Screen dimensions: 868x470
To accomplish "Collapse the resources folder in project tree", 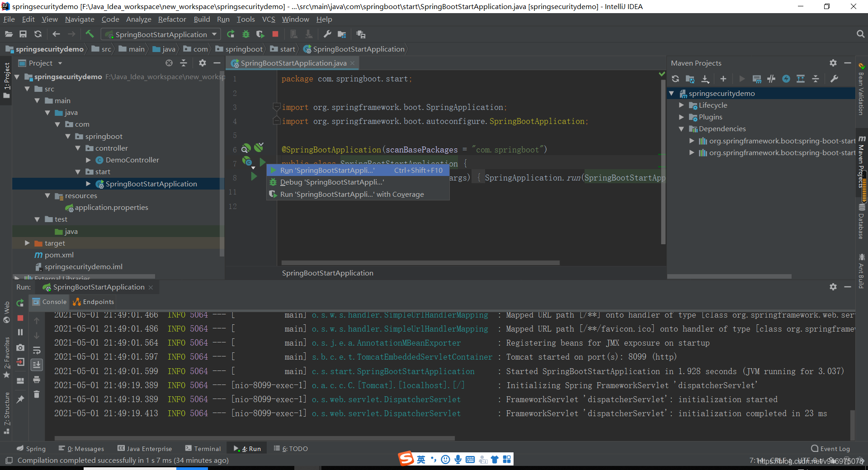I will point(47,195).
